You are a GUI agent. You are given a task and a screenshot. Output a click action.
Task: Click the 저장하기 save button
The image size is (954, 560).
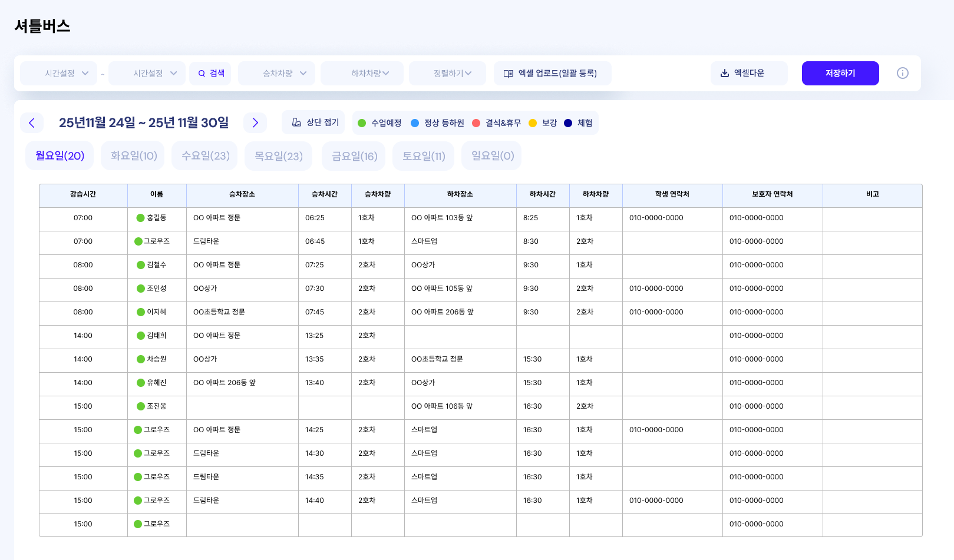coord(840,73)
